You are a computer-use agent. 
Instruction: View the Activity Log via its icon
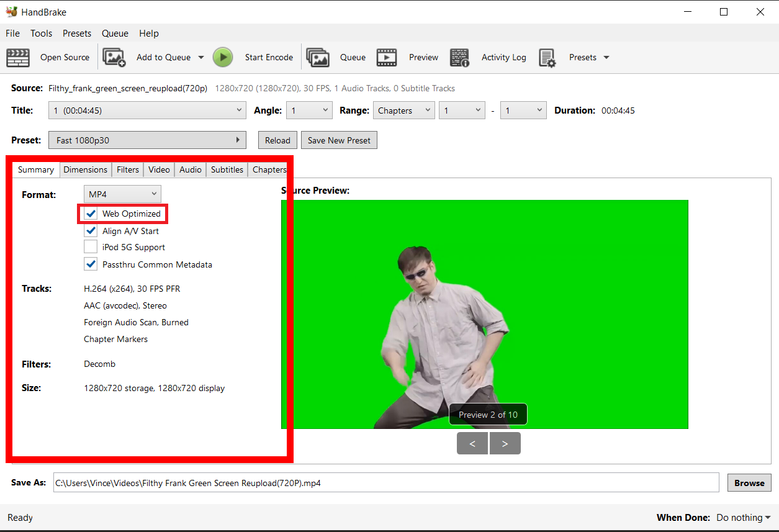click(459, 57)
